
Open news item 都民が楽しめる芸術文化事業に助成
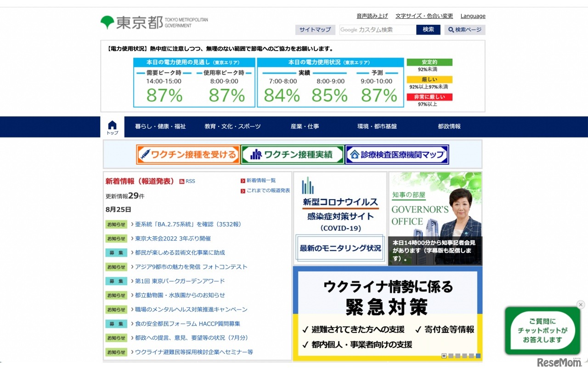pyautogui.click(x=180, y=252)
